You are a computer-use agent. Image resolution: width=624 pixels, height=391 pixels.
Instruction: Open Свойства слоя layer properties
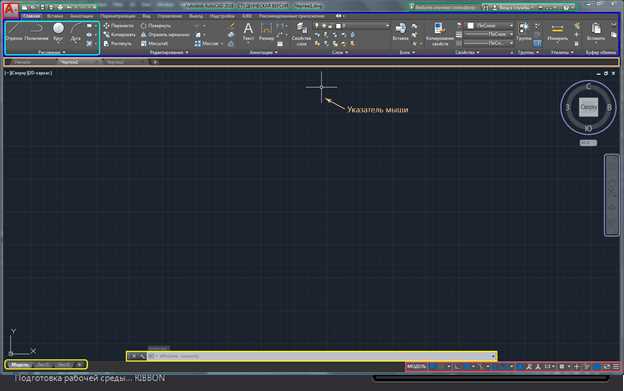click(301, 33)
